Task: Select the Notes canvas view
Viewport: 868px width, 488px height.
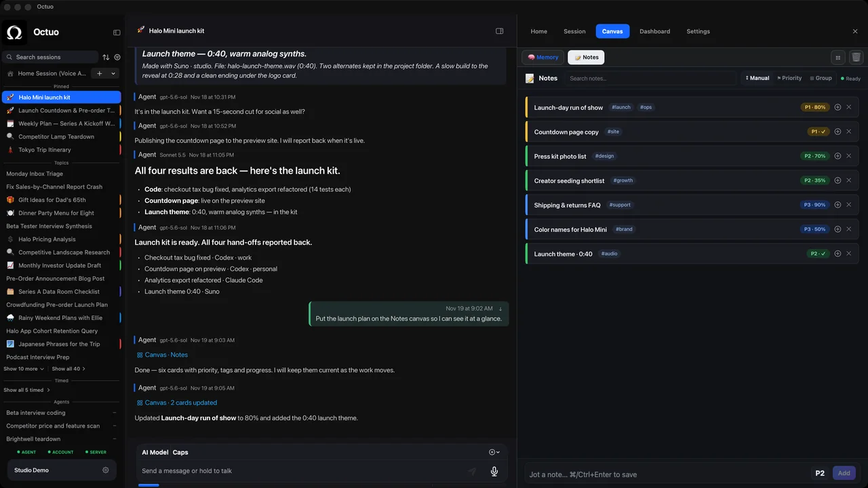Action: (586, 58)
